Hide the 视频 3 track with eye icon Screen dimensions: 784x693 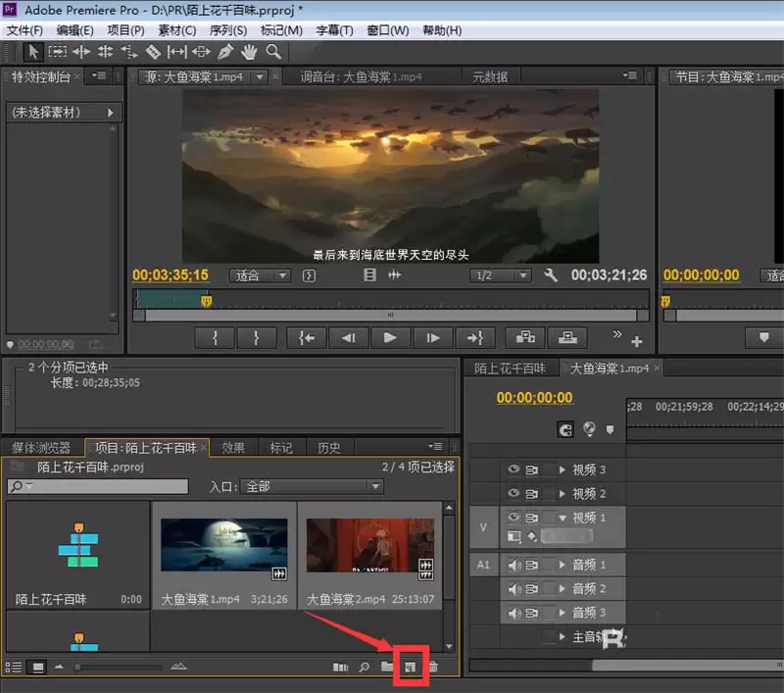coord(514,470)
